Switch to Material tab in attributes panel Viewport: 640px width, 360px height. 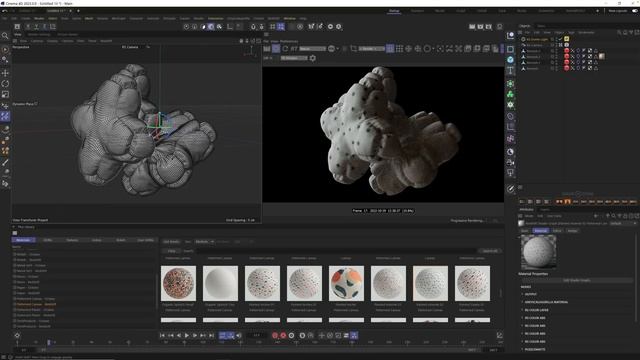(541, 231)
